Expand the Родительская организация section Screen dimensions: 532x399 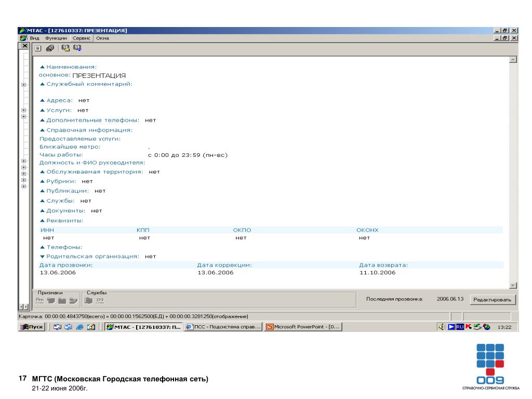tap(43, 257)
